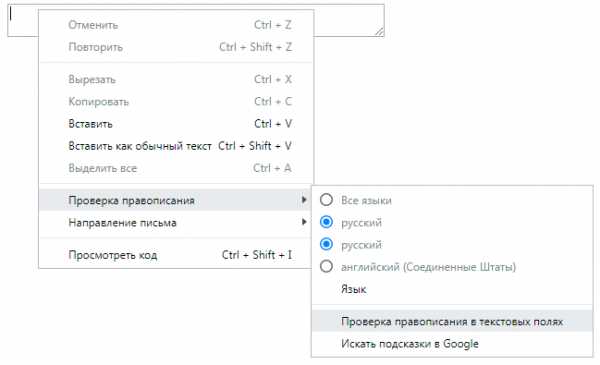Open "Просмотреть код" from context menu

pyautogui.click(x=176, y=255)
